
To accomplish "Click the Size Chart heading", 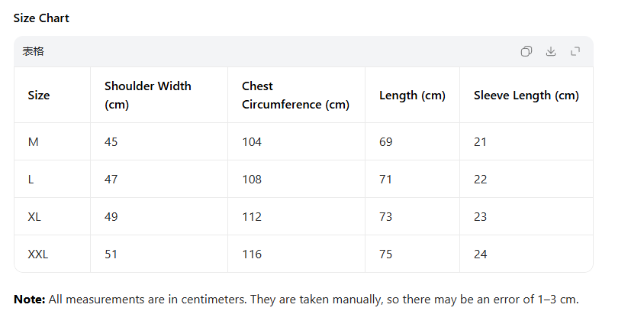I will point(41,18).
